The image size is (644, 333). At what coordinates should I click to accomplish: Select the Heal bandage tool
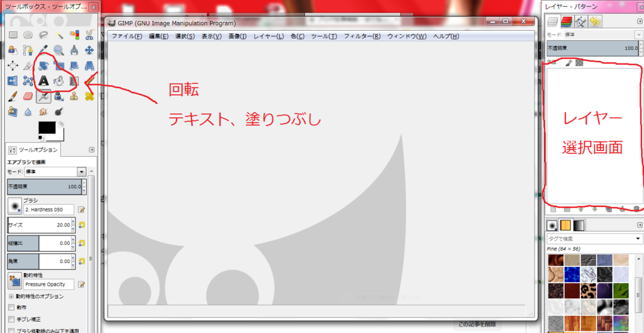pyautogui.click(x=89, y=96)
